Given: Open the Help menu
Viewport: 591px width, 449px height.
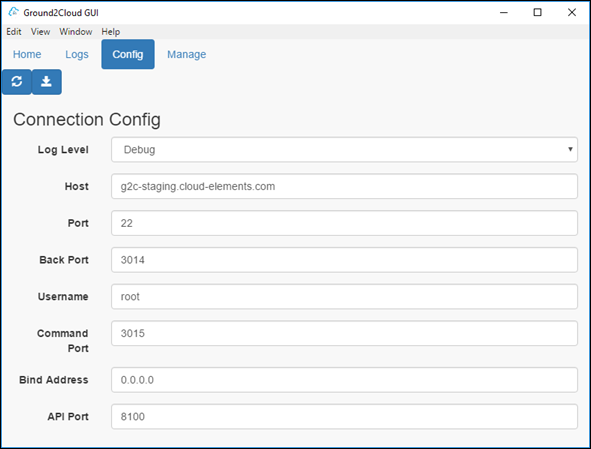Looking at the screenshot, I should [x=110, y=32].
